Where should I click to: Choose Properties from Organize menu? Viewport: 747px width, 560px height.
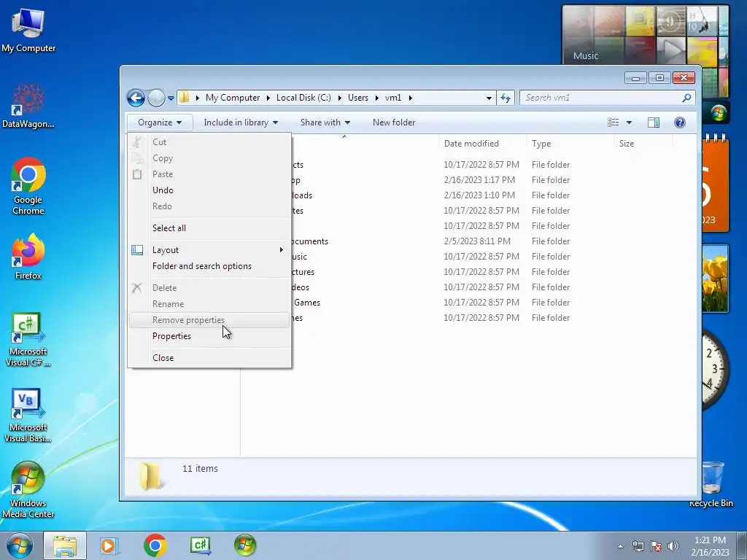209,336
